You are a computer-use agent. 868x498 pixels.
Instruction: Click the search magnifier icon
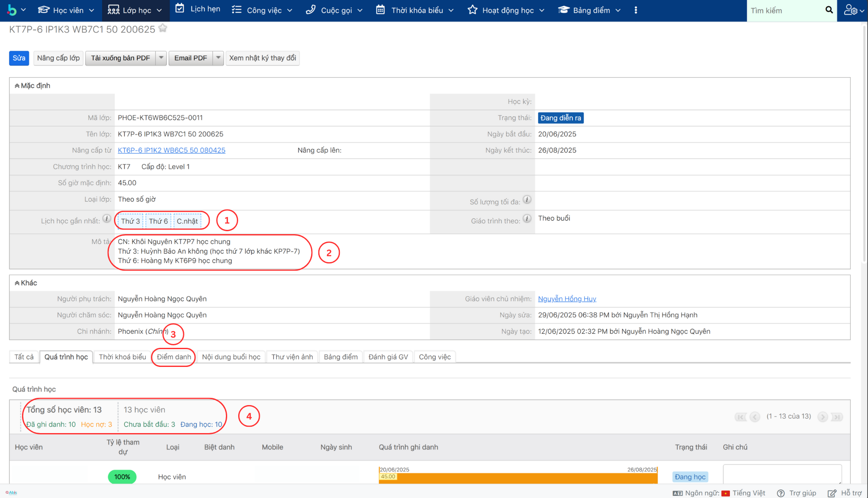[x=829, y=10]
